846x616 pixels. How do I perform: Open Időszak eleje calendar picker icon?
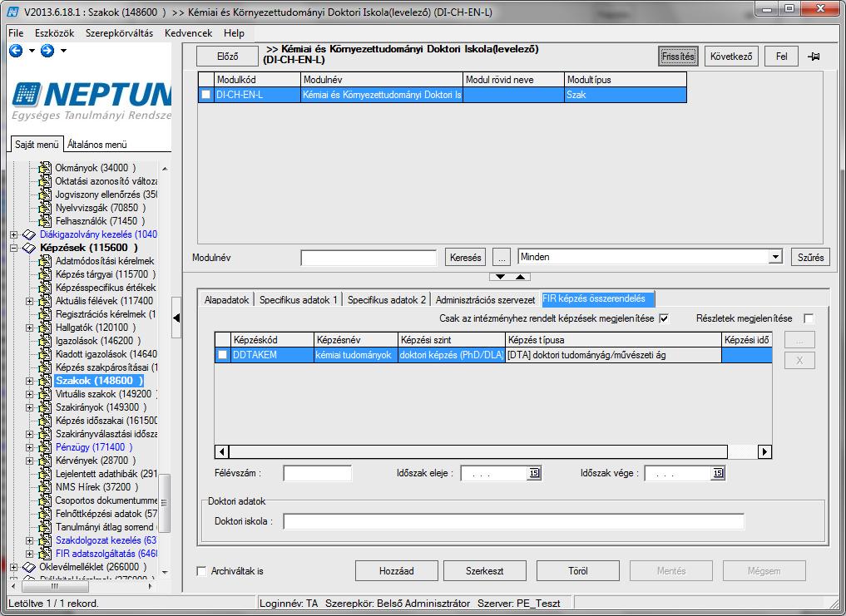pos(534,473)
